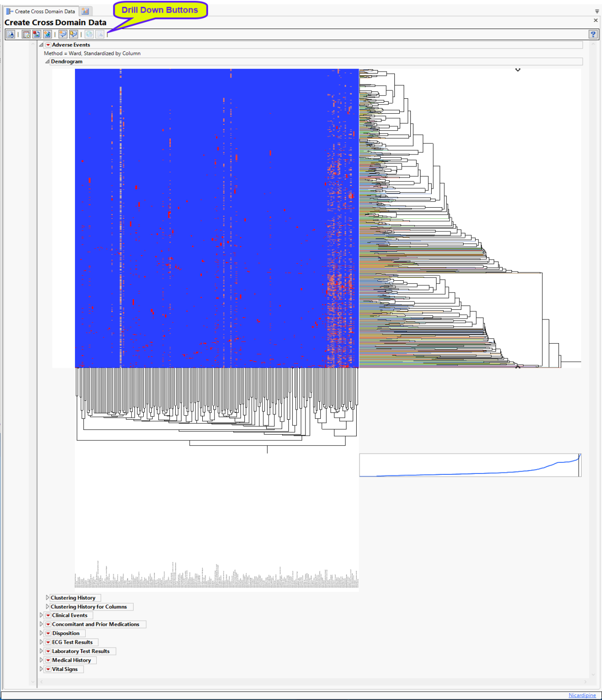The height and width of the screenshot is (700, 602).
Task: Open the Vital Signs red triangle menu
Action: [x=48, y=669]
